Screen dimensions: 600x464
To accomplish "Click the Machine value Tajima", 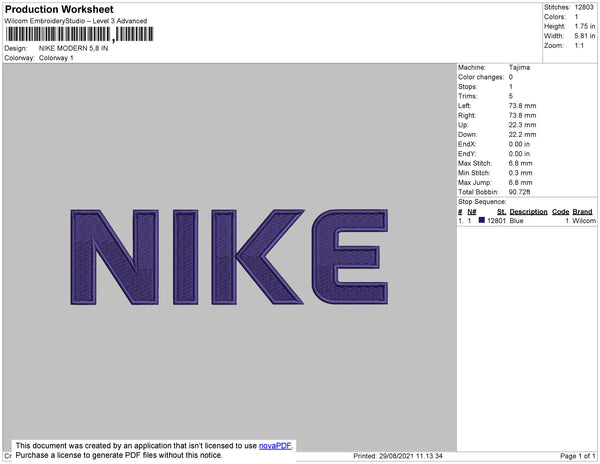I will [519, 67].
